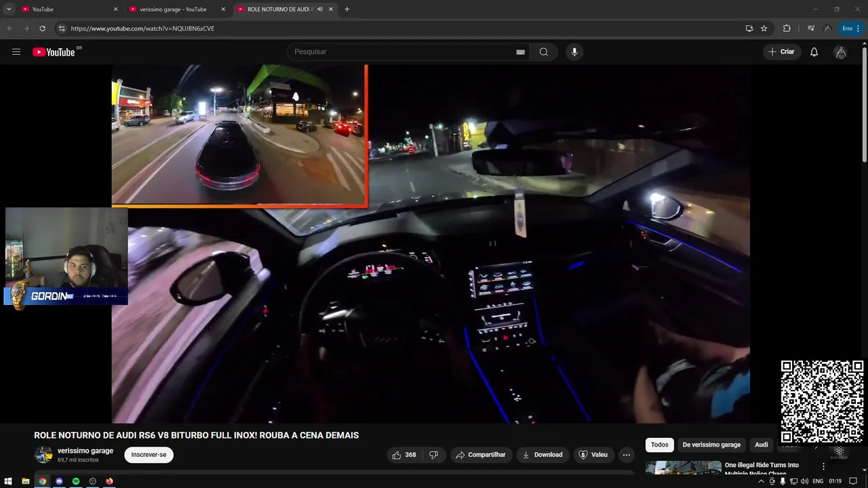Open Discord from the taskbar
Screen dimensions: 868x488
click(59, 481)
